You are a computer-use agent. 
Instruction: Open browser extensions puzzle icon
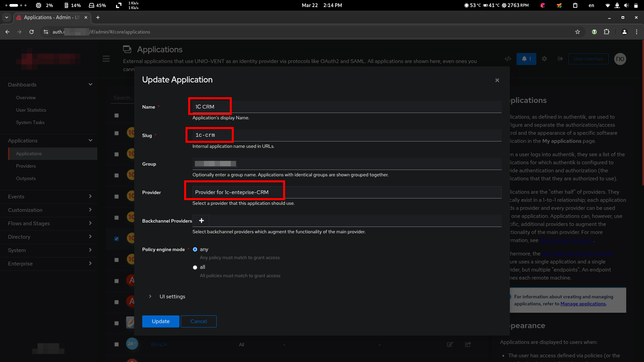[x=606, y=32]
